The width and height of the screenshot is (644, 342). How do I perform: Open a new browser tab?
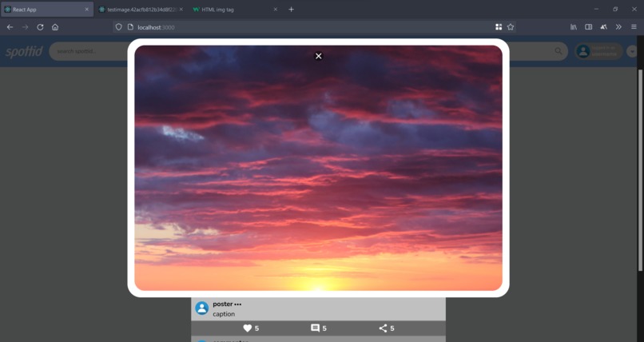tap(291, 10)
